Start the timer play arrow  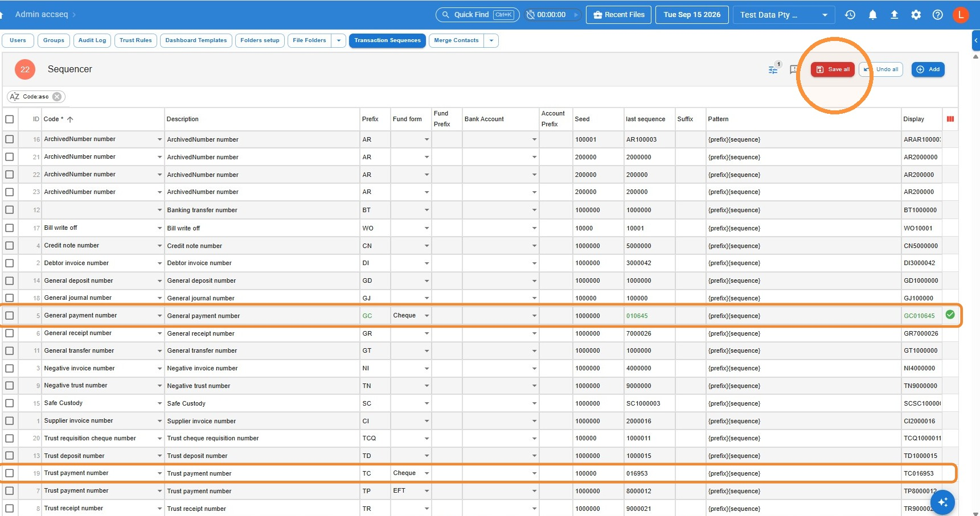(x=576, y=15)
